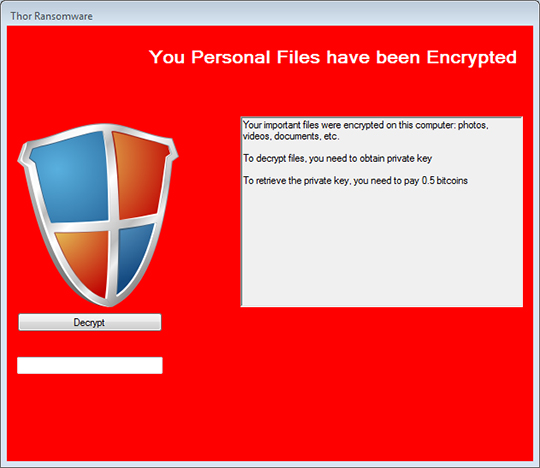Click the empty gray area of the message box
This screenshot has height=468, width=540.
[382, 246]
